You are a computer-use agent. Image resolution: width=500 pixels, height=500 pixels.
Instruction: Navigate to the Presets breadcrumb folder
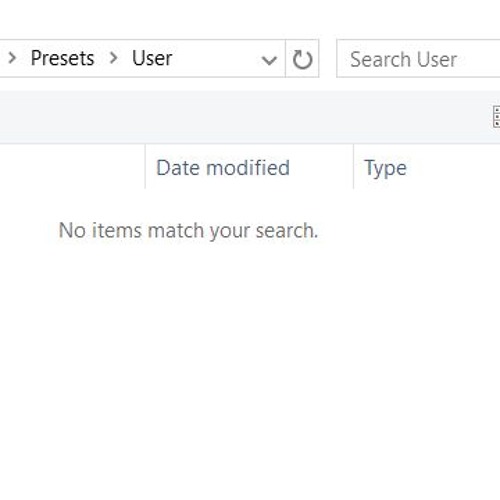pyautogui.click(x=62, y=58)
